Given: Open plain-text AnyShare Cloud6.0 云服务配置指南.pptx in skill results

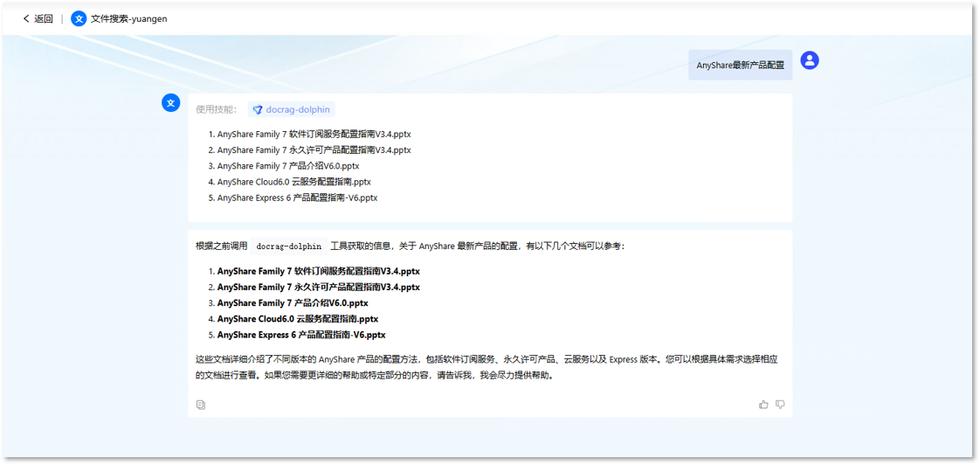Looking at the screenshot, I should [294, 182].
